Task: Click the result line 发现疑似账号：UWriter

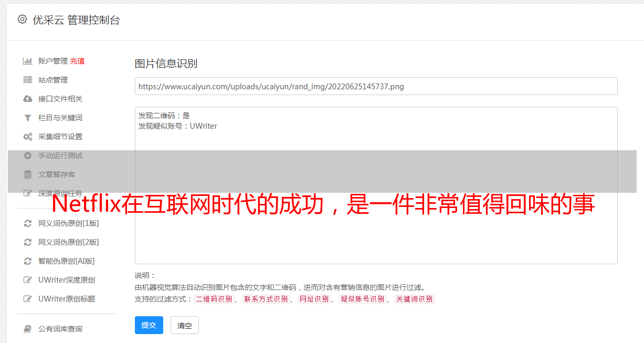Action: tap(178, 126)
